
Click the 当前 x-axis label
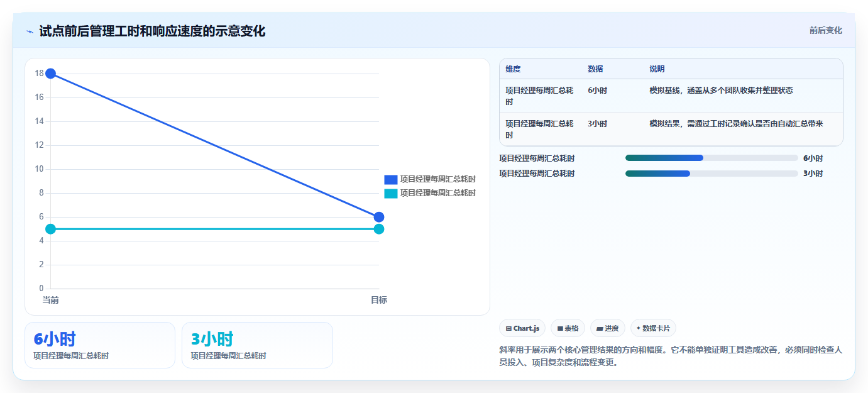(51, 300)
